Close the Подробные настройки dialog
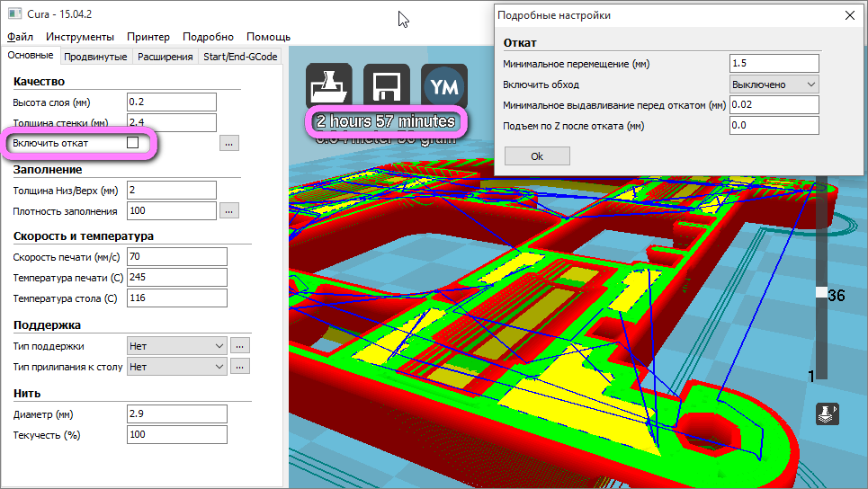This screenshot has width=868, height=489. [849, 15]
